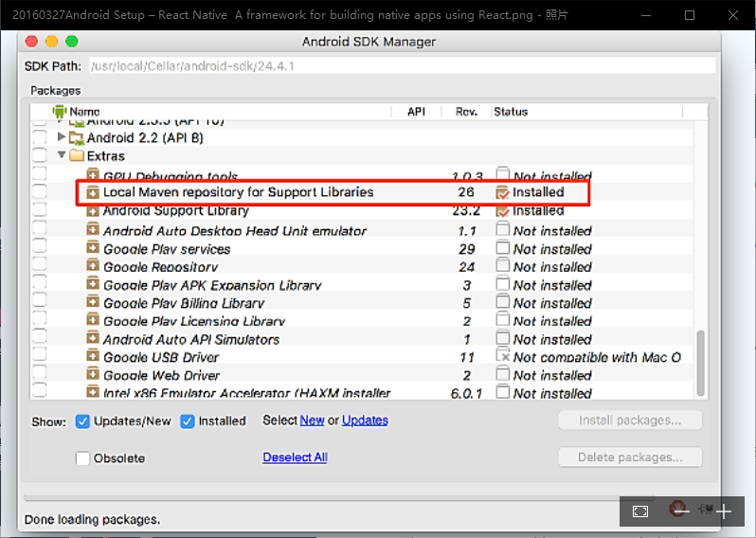Check the Local Maven repository row checkbox
Viewport: 756px width, 538px height.
click(40, 192)
